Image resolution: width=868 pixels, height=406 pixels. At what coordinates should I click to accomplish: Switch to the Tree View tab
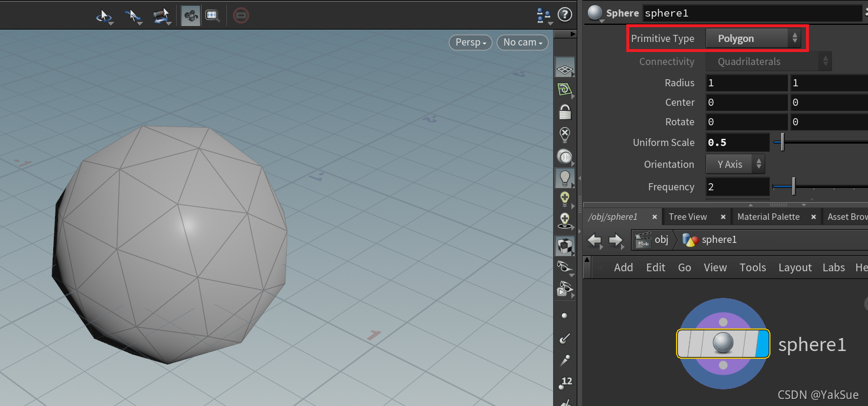[688, 217]
